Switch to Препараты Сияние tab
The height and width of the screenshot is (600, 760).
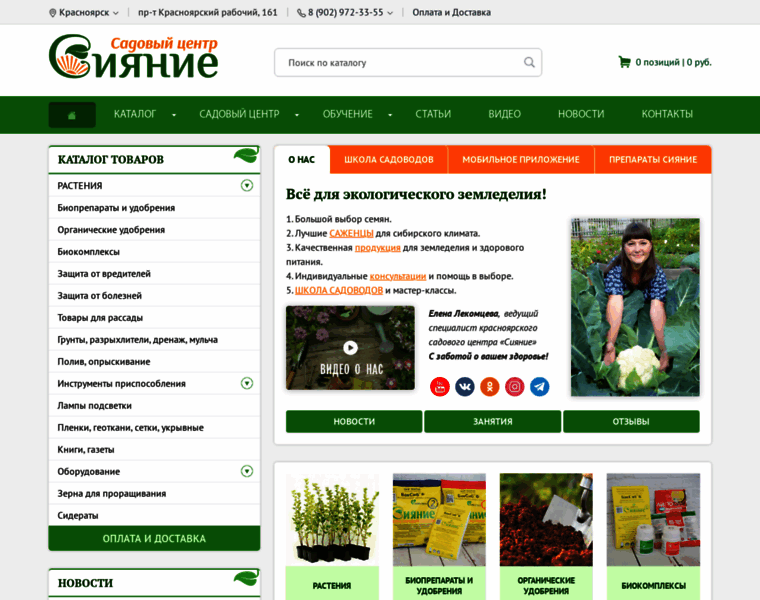(x=653, y=159)
